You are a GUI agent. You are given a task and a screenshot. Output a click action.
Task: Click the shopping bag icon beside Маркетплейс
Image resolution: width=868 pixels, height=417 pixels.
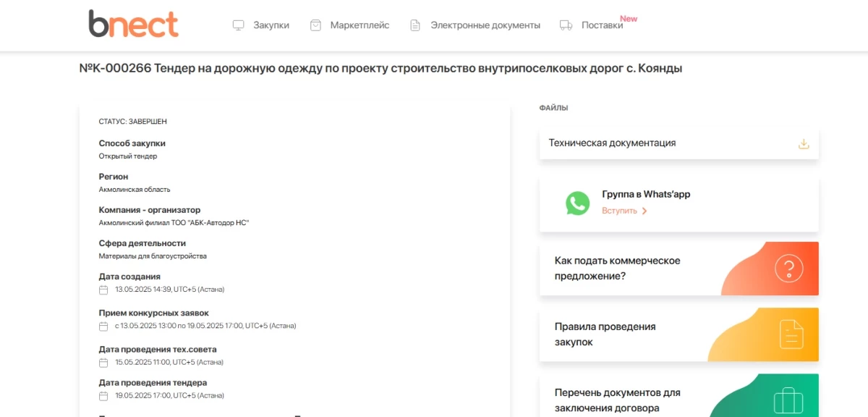[315, 25]
